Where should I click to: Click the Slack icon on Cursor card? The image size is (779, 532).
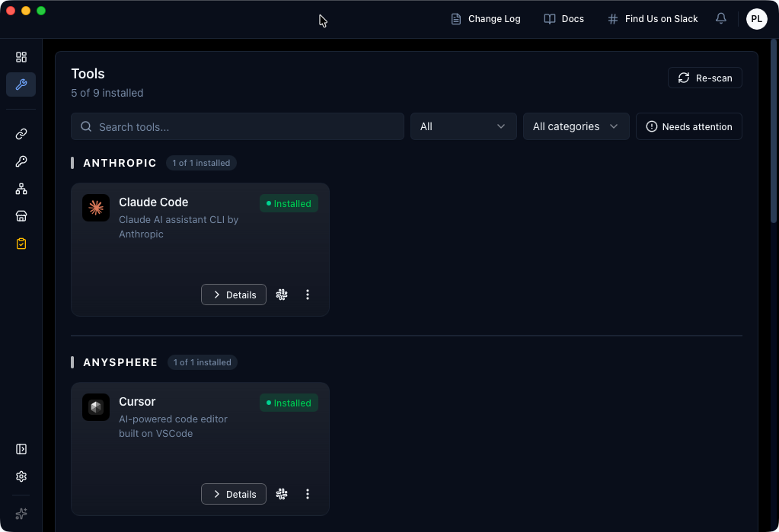coord(282,494)
